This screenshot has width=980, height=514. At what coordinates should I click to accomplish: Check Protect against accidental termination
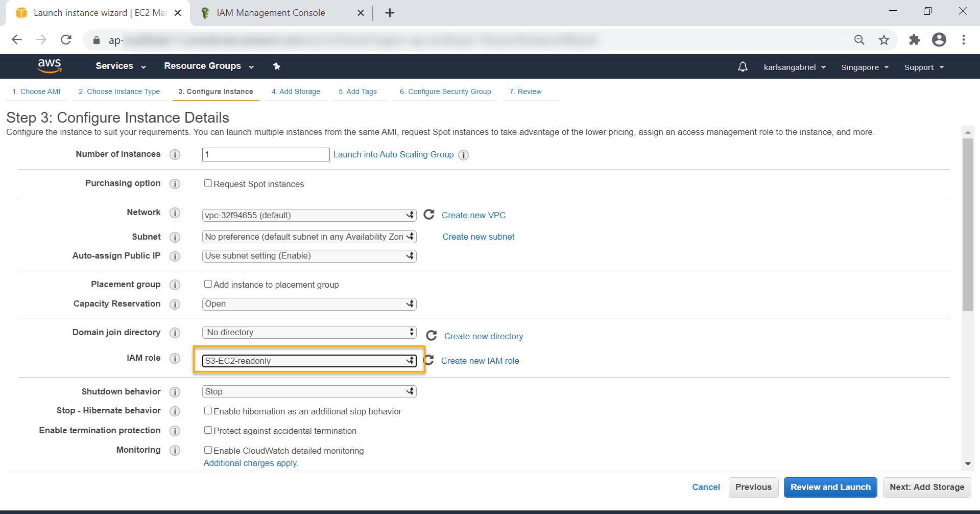point(208,430)
